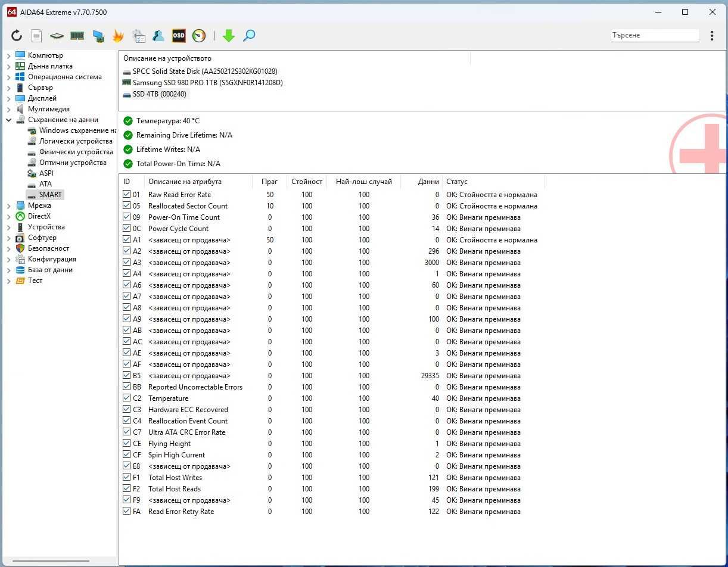This screenshot has height=567, width=728.
Task: Click the База от данни icon
Action: click(x=20, y=270)
